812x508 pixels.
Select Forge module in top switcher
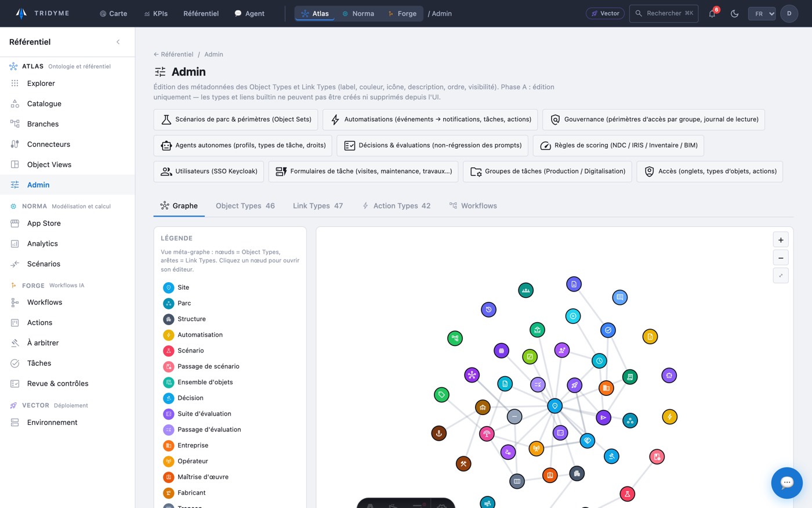coord(402,13)
